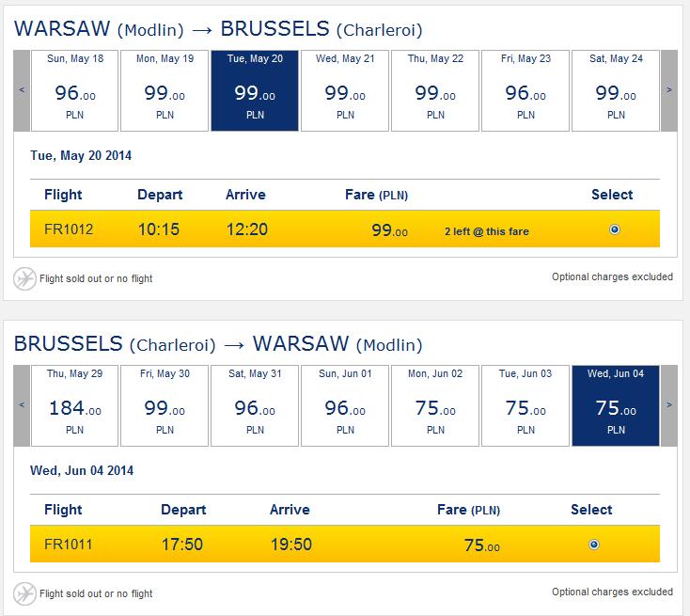
Task: Select the Fri, May 23 fare tile
Action: (x=525, y=90)
